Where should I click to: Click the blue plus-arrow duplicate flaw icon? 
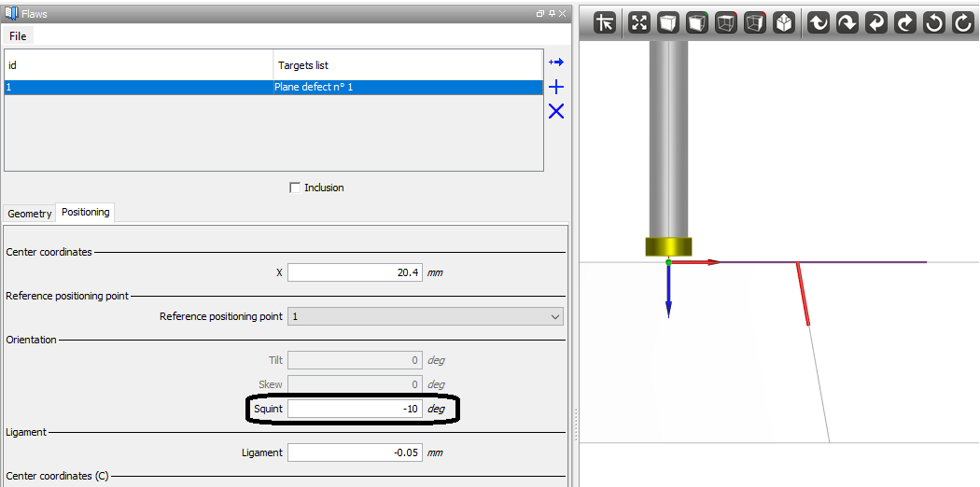coord(556,62)
